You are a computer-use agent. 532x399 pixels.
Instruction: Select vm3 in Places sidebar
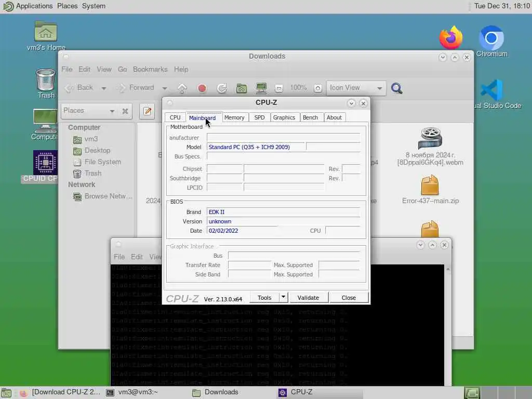(x=86, y=139)
